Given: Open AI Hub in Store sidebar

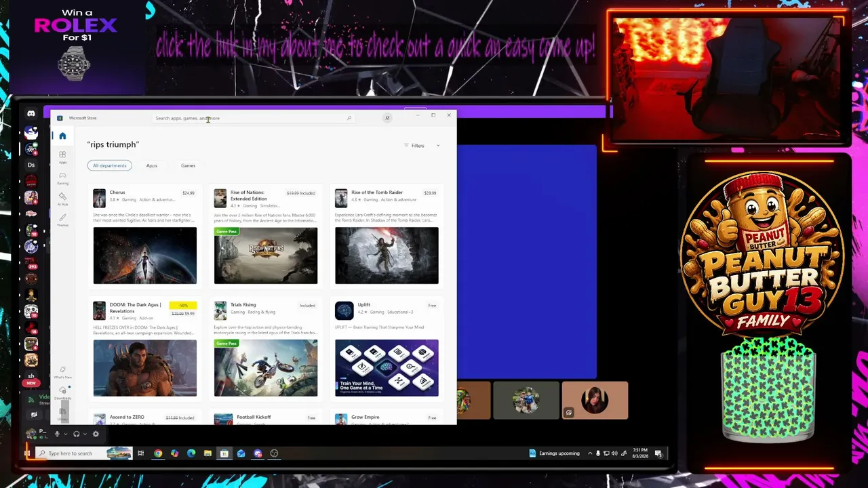Looking at the screenshot, I should (62, 199).
